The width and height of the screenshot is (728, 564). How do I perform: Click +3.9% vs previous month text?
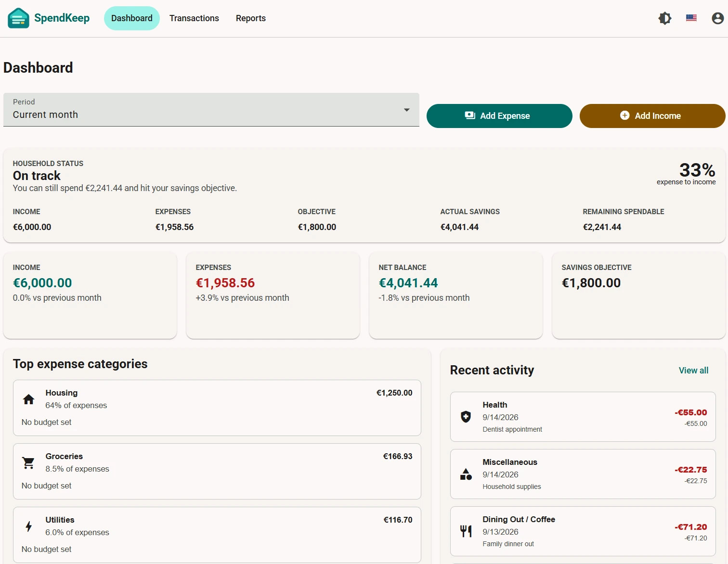pos(242,298)
